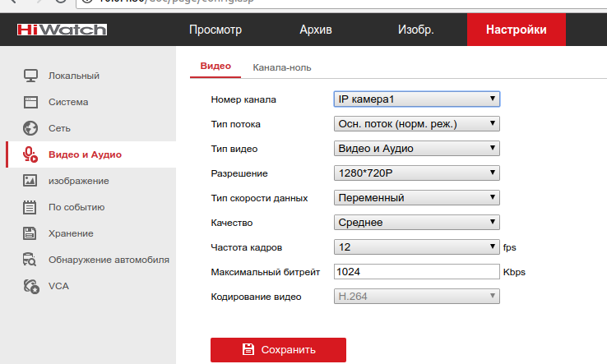Open the Разрешение dropdown showing 1280*720P
The image size is (607, 364).
417,173
